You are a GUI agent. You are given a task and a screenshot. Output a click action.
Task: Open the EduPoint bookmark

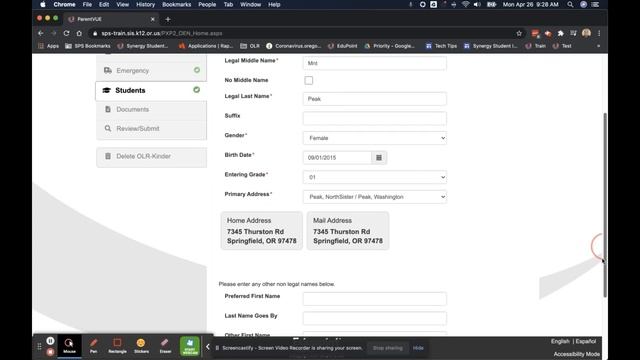click(342, 46)
